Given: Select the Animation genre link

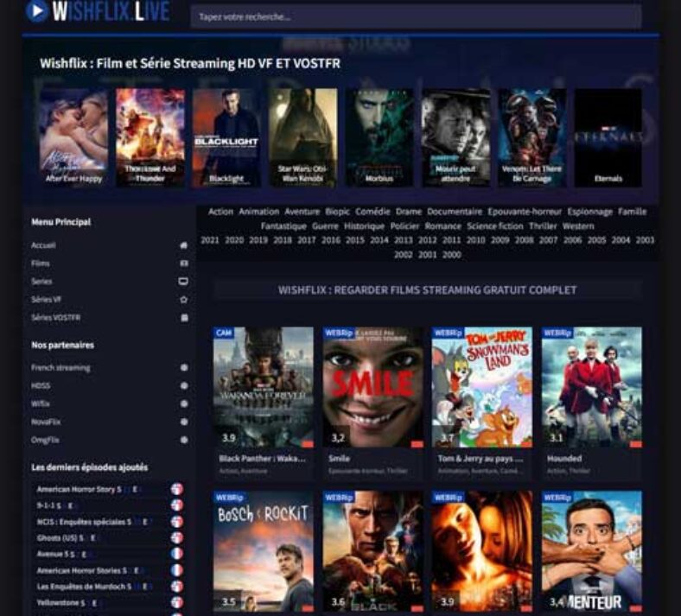Looking at the screenshot, I should [x=259, y=212].
